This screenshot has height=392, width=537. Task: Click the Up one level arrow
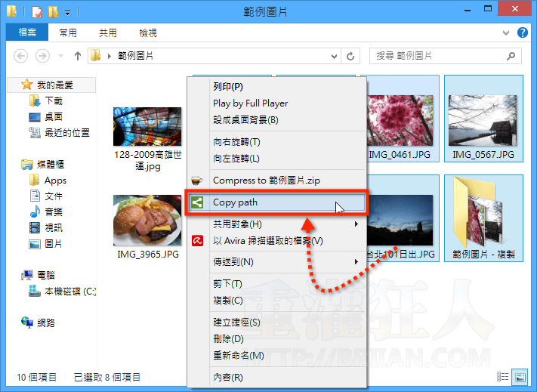(78, 56)
